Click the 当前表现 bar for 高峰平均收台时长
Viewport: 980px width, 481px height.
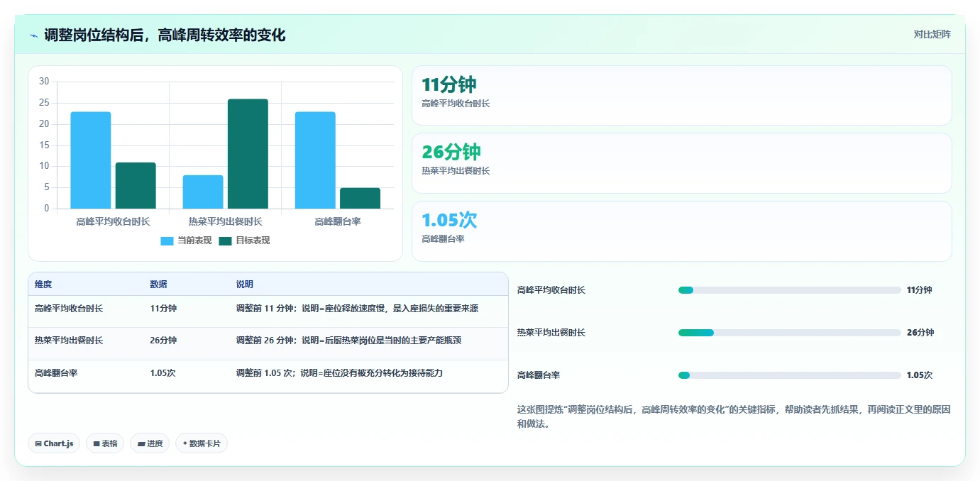coord(91,160)
